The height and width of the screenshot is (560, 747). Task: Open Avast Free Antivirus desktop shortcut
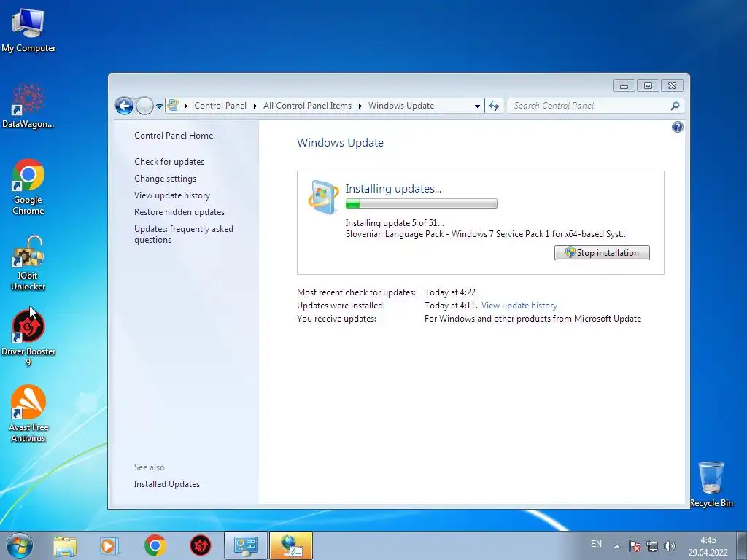point(28,414)
